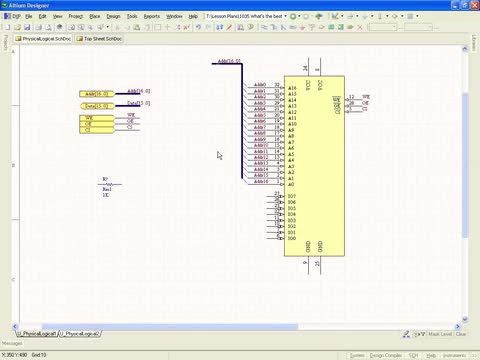
Task: Click the Paste clipboard icon
Action: click(x=137, y=27)
